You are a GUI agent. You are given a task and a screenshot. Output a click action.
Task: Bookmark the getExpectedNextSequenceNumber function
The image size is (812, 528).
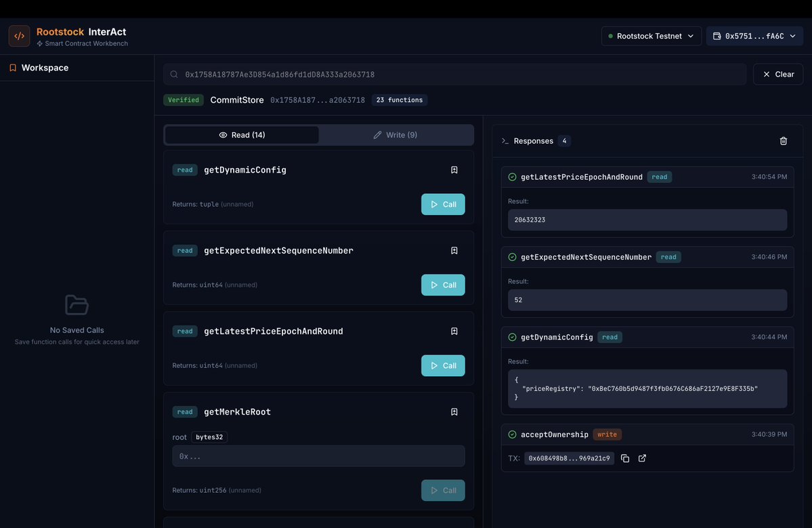pos(454,251)
